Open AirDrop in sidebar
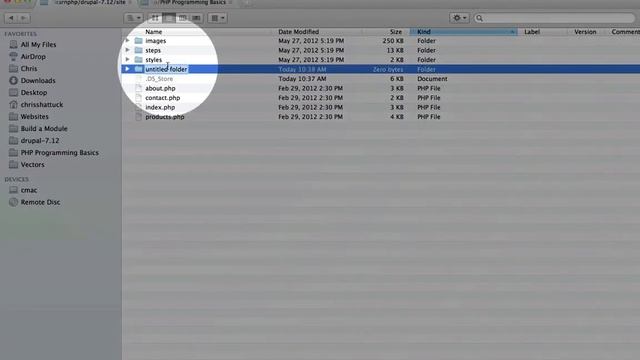Viewport: 640px width, 360px height. pyautogui.click(x=33, y=56)
